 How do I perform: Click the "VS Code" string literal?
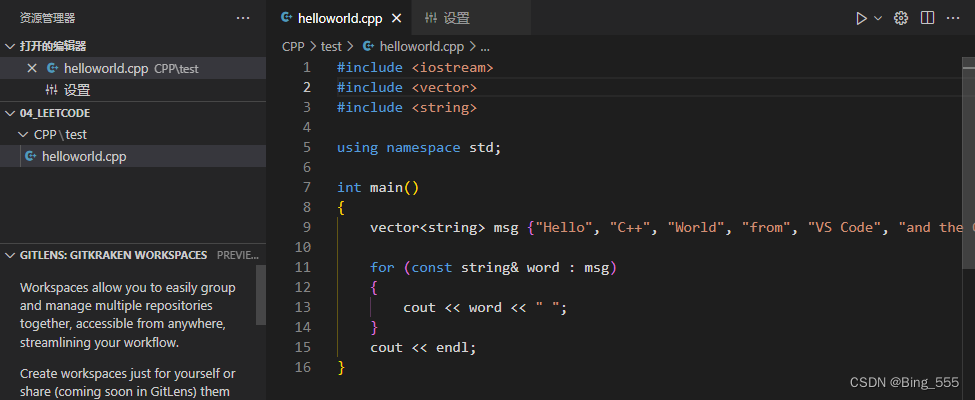844,227
